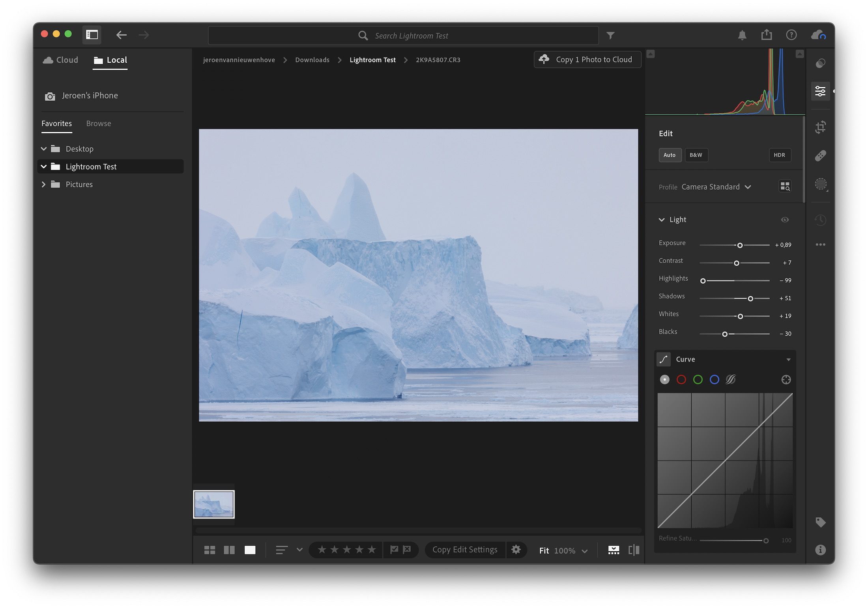This screenshot has width=868, height=608.
Task: Click Copy 1 Photo to Cloud
Action: [x=587, y=59]
